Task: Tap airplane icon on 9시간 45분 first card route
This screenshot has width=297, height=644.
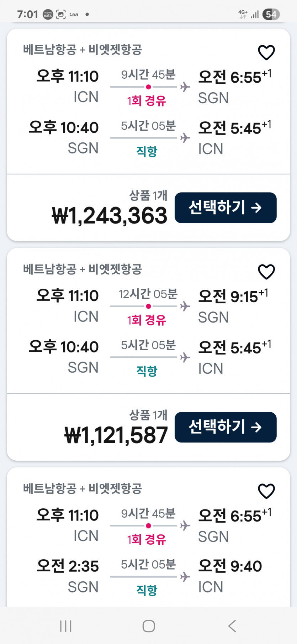Action: tap(185, 87)
